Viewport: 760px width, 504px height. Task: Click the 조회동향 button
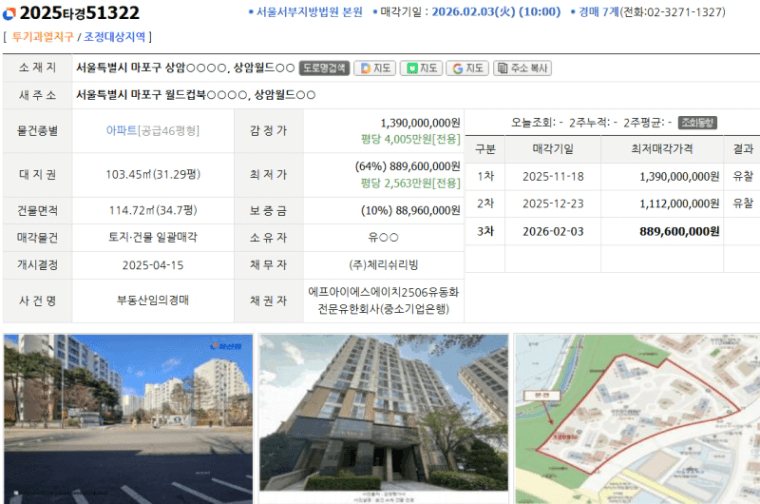click(x=697, y=123)
